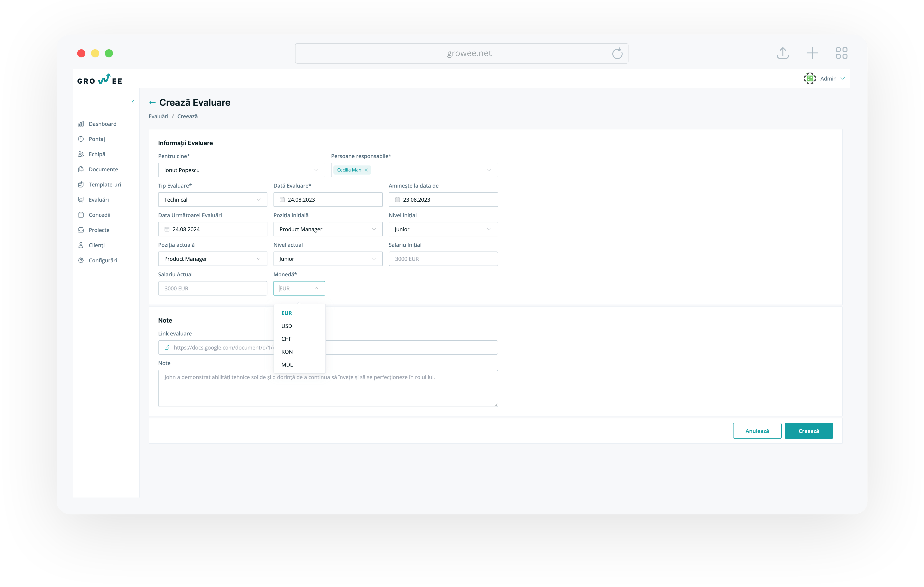Collapse the sidebar with the chevron

tap(133, 102)
